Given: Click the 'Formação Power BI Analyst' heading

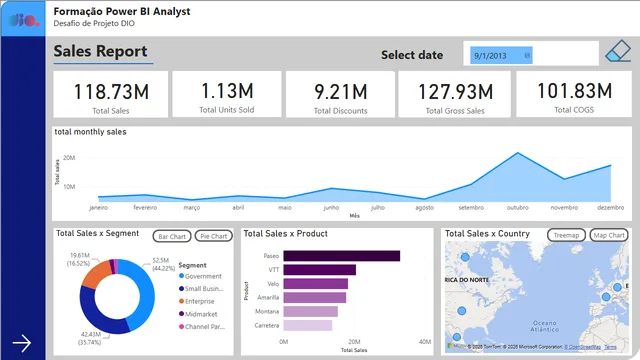Looking at the screenshot, I should pos(122,11).
